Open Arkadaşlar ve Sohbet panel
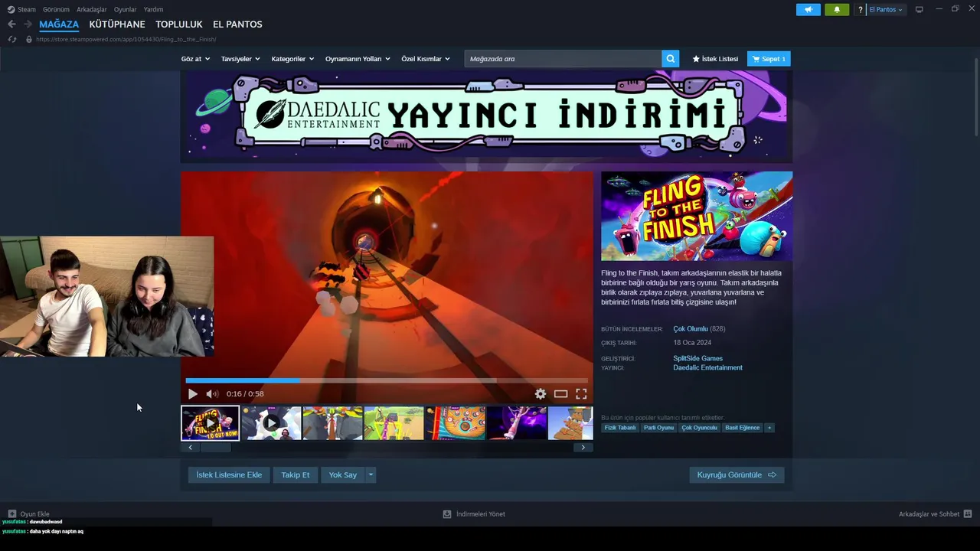This screenshot has height=551, width=980. click(935, 514)
